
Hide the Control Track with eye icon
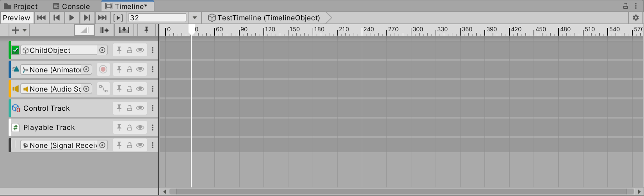coord(140,108)
